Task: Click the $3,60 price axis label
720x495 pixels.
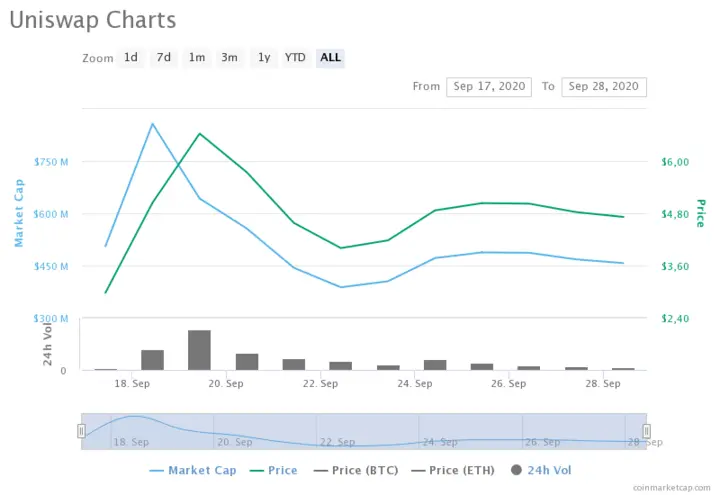Action: pos(675,267)
